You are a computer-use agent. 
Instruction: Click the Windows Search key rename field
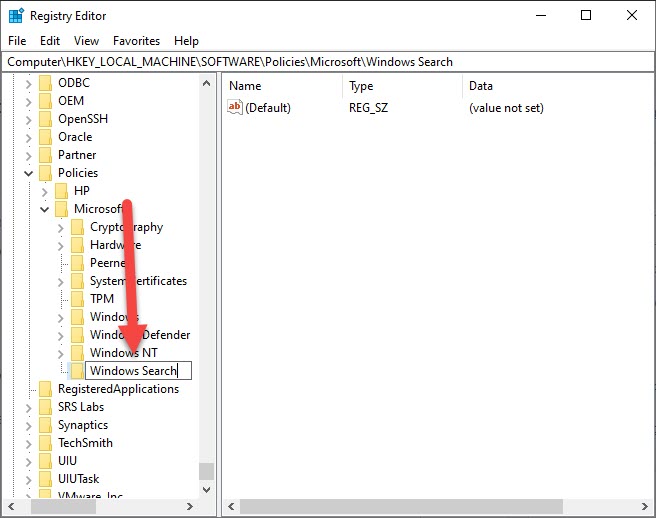[137, 371]
